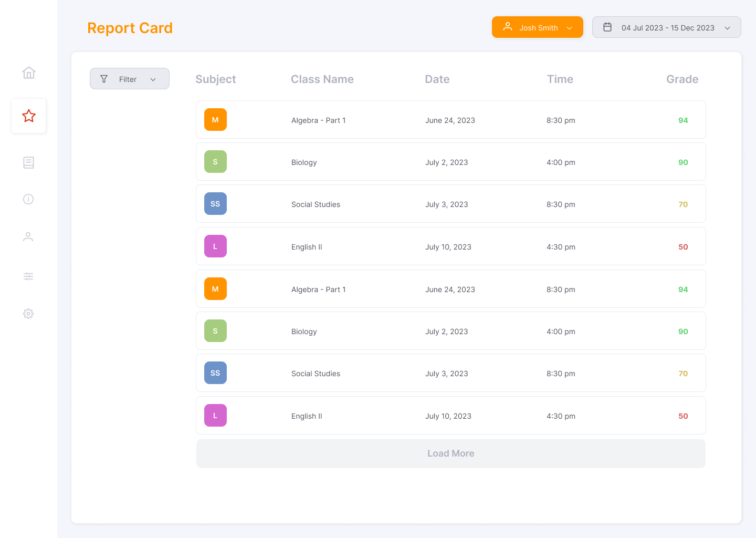Select the star Report Card icon
The height and width of the screenshot is (538, 756).
coord(28,116)
